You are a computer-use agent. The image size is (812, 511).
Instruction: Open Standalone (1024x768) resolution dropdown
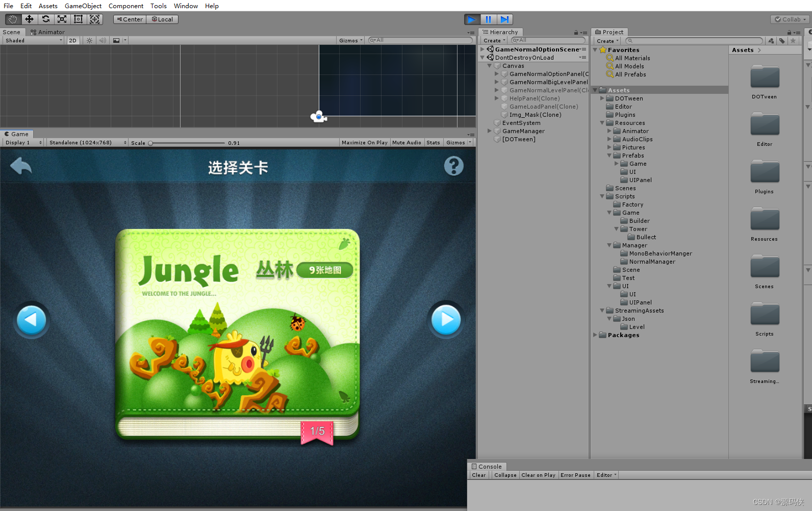87,143
